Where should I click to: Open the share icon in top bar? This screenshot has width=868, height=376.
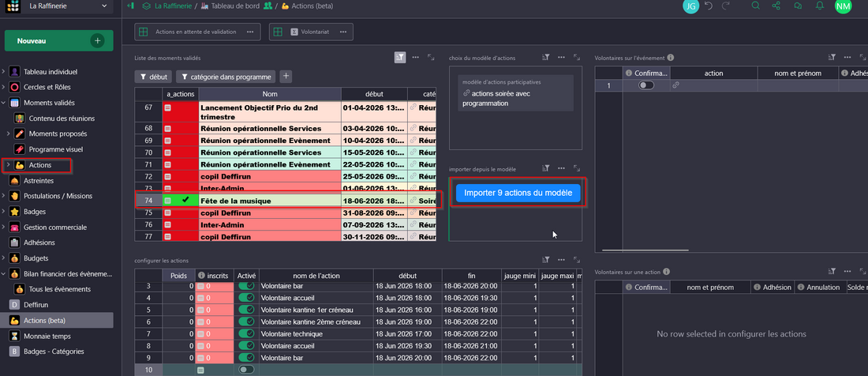tap(776, 6)
